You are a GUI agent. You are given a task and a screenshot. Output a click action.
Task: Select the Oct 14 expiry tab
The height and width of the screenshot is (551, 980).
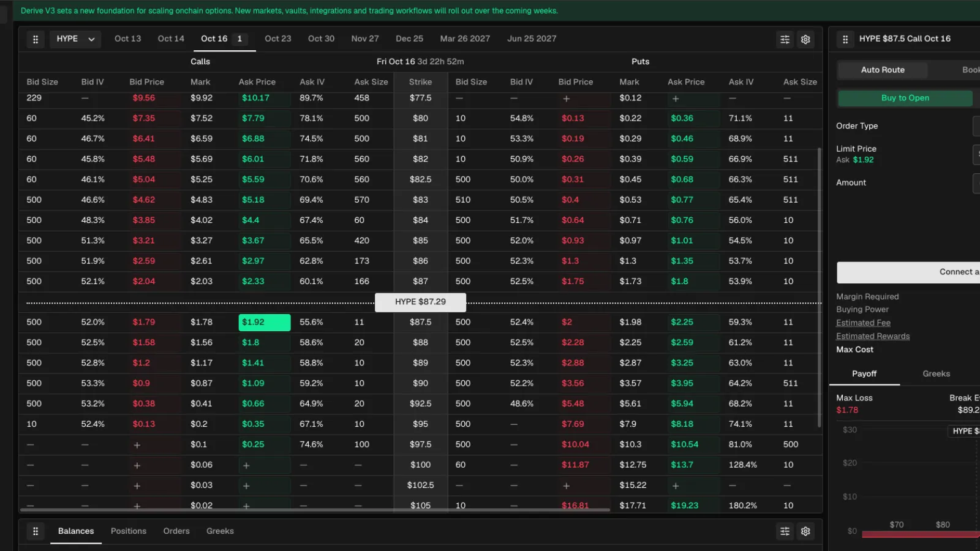[171, 39]
